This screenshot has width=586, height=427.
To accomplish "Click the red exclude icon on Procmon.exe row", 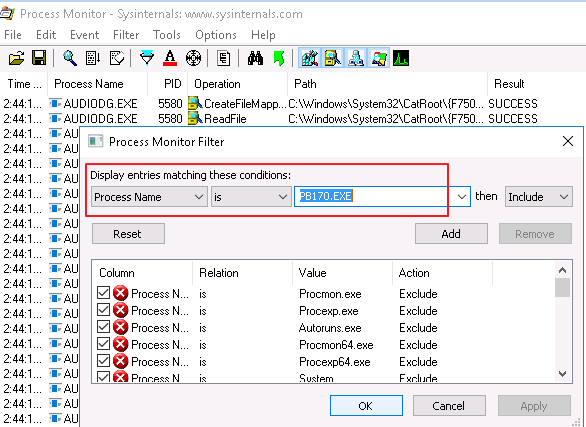I will pyautogui.click(x=120, y=293).
